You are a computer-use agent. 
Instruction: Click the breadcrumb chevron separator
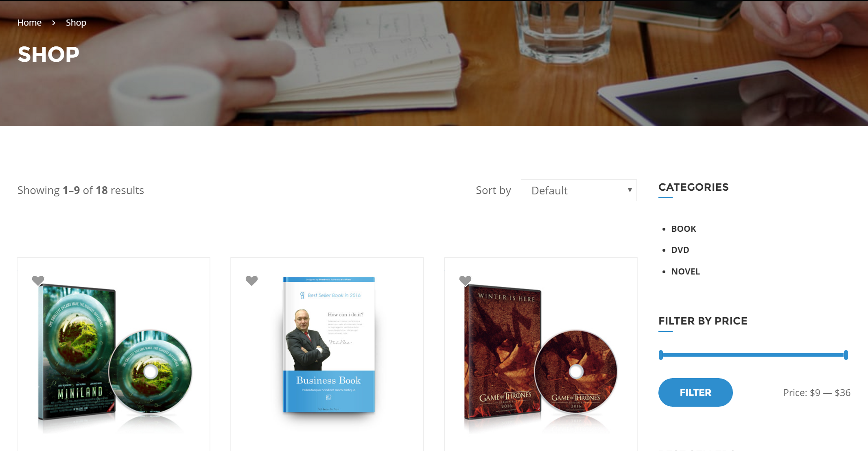pos(54,23)
